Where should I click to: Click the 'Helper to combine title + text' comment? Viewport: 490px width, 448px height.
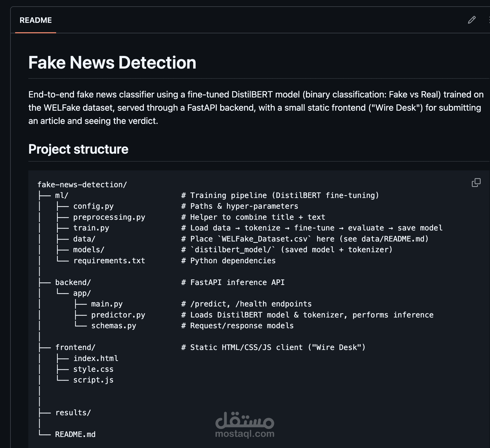[x=253, y=217]
